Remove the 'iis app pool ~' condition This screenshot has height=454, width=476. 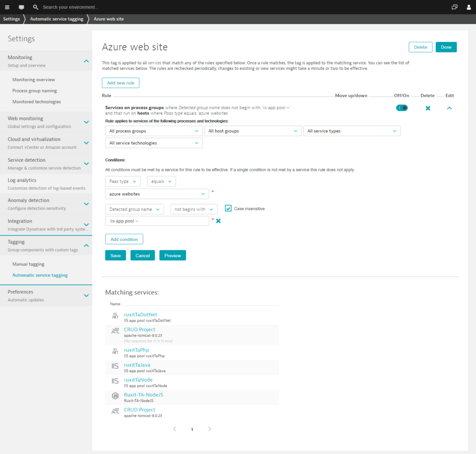218,221
